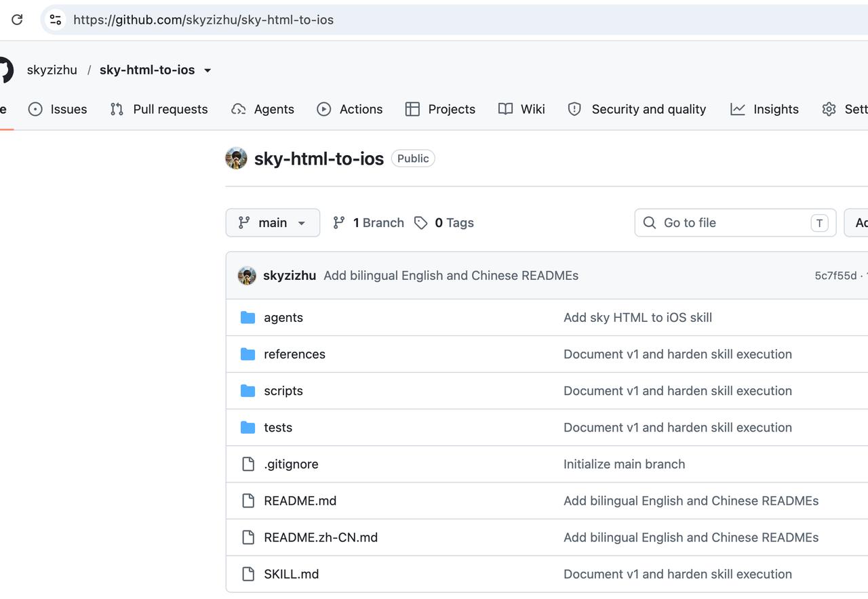The image size is (868, 599).
Task: Open site information icon in address bar
Action: [x=56, y=20]
